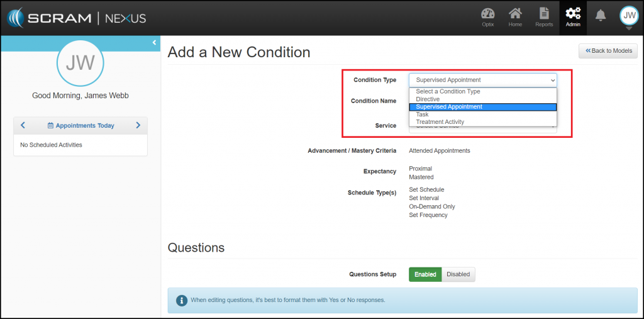
Task: Click the info icon in the blue banner
Action: [181, 300]
